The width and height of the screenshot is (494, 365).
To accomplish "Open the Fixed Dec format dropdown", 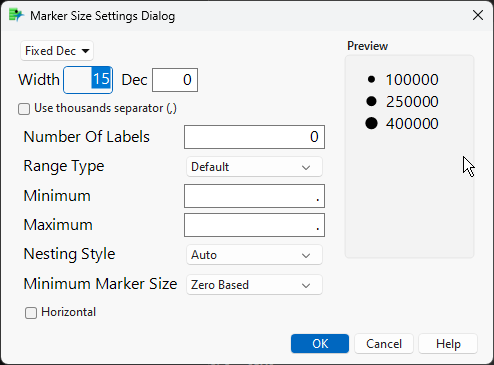I will click(x=57, y=51).
